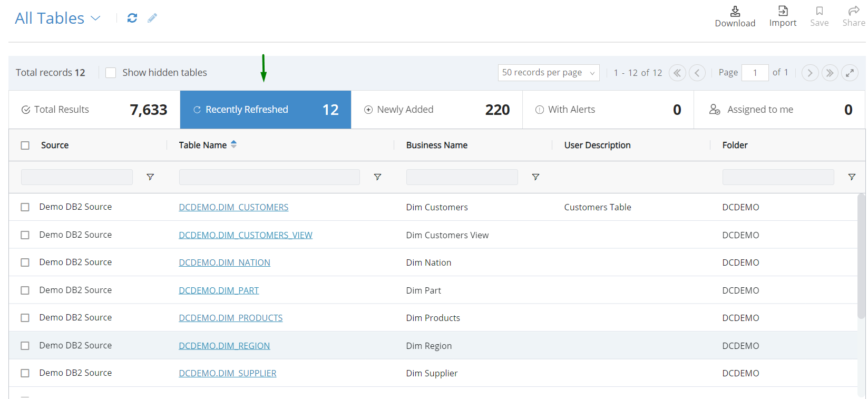Click the Business Name filter text field
868x399 pixels.
coord(462,177)
